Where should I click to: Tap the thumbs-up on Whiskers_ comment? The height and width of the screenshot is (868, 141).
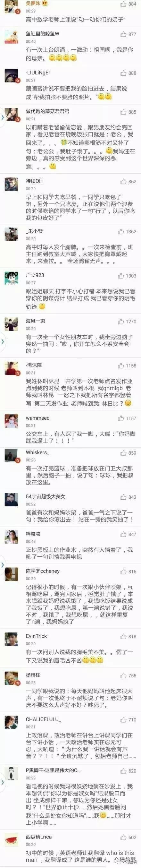[123, 453]
